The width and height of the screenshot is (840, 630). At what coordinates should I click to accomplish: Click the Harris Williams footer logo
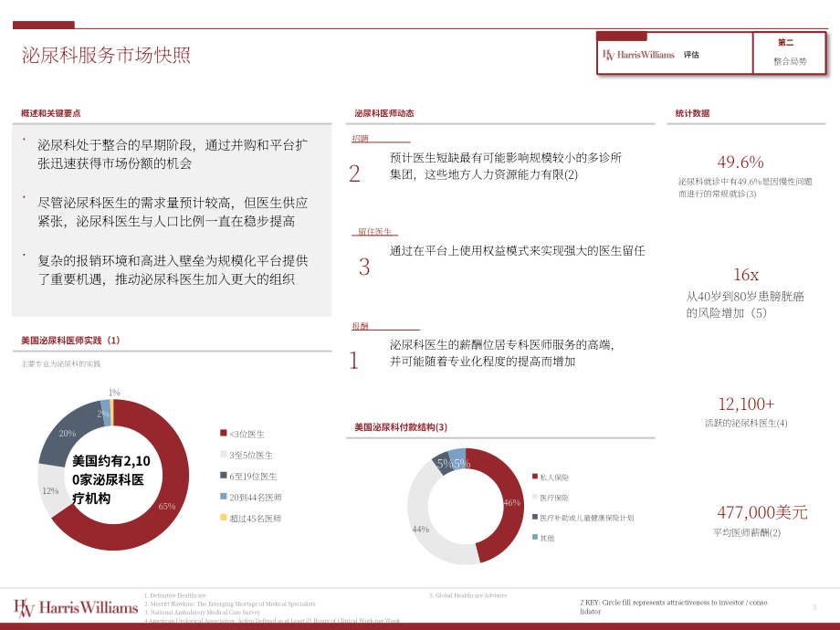[76, 608]
